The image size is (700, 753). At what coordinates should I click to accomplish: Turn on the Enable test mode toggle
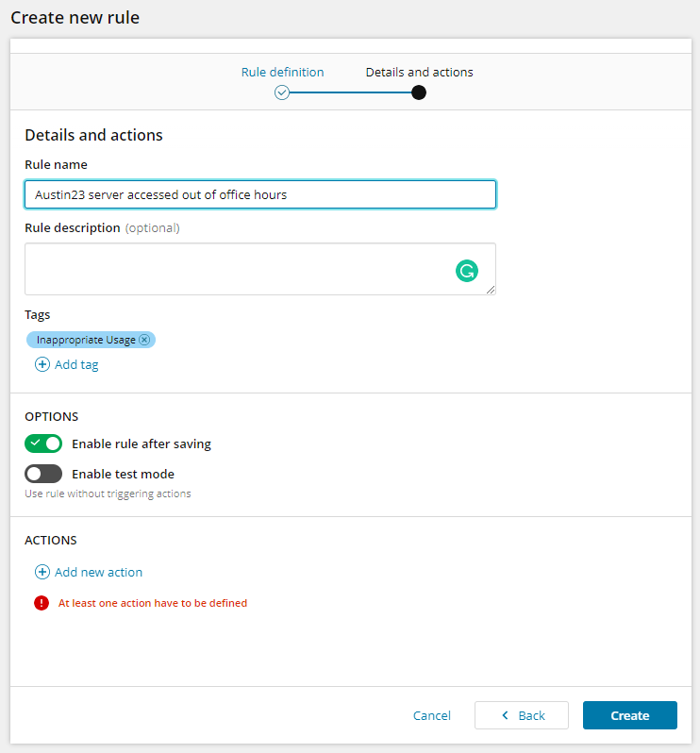tap(43, 474)
